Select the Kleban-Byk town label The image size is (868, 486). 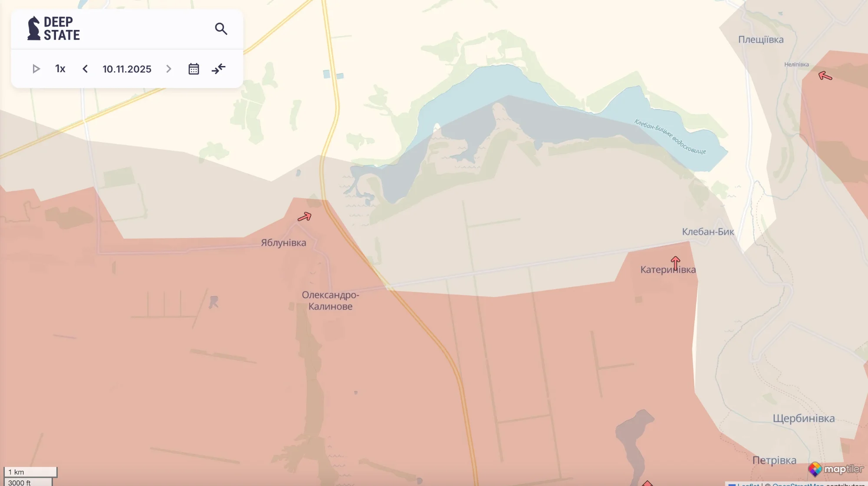tap(707, 232)
